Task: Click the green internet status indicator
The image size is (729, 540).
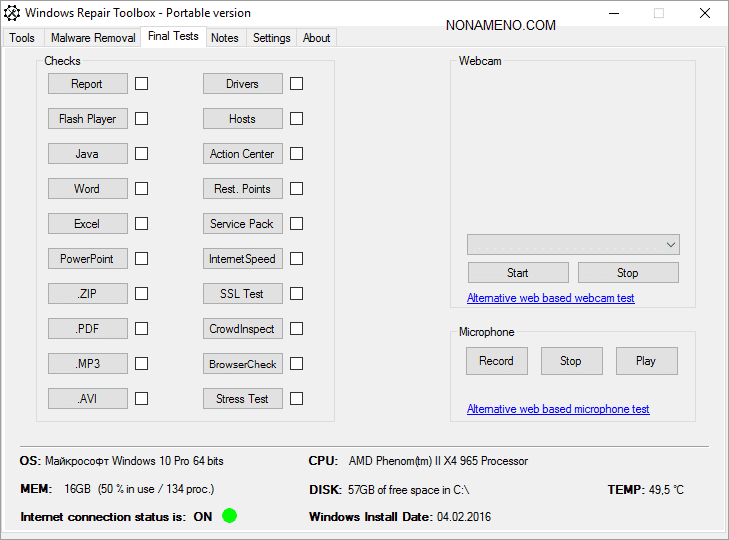Action: pyautogui.click(x=230, y=516)
